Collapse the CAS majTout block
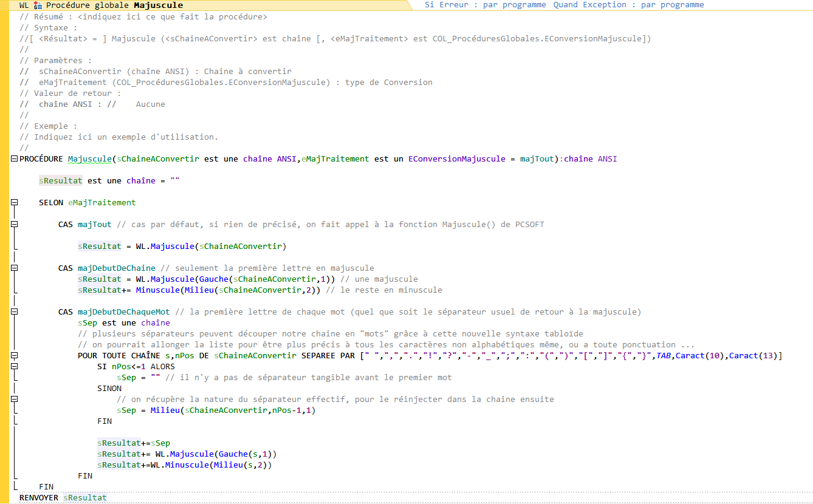 [14, 224]
